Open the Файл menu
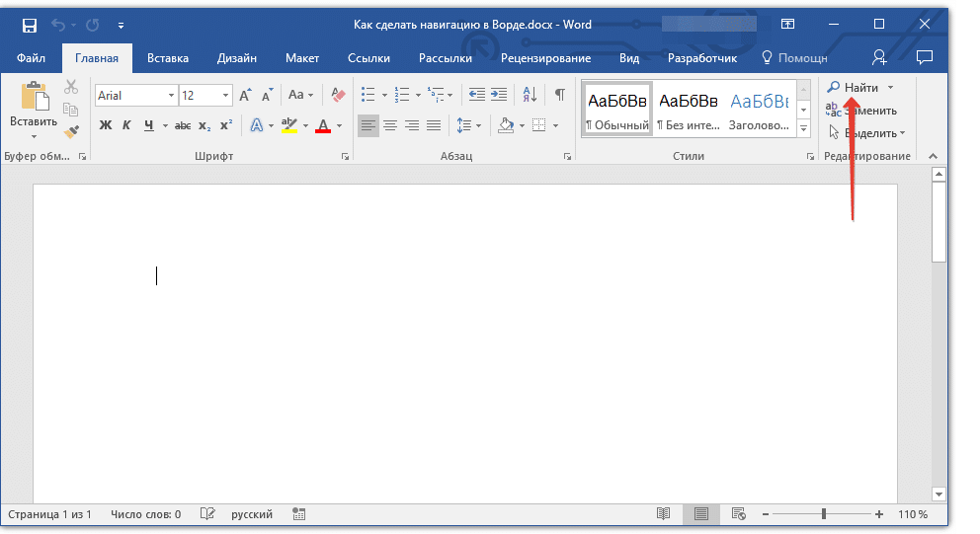The height and width of the screenshot is (534, 980). (31, 58)
